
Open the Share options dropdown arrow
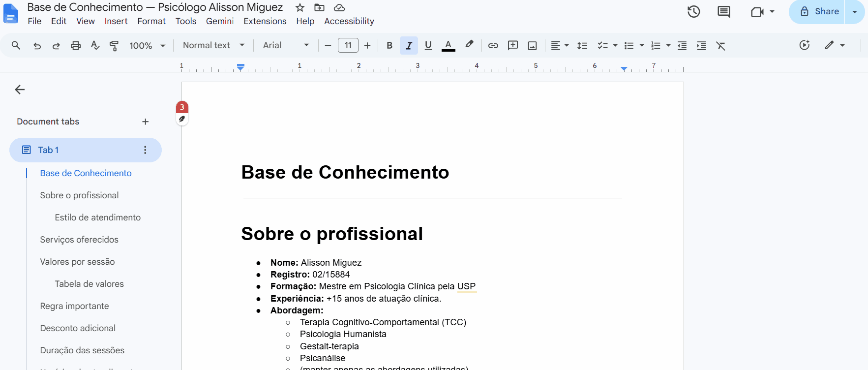855,12
